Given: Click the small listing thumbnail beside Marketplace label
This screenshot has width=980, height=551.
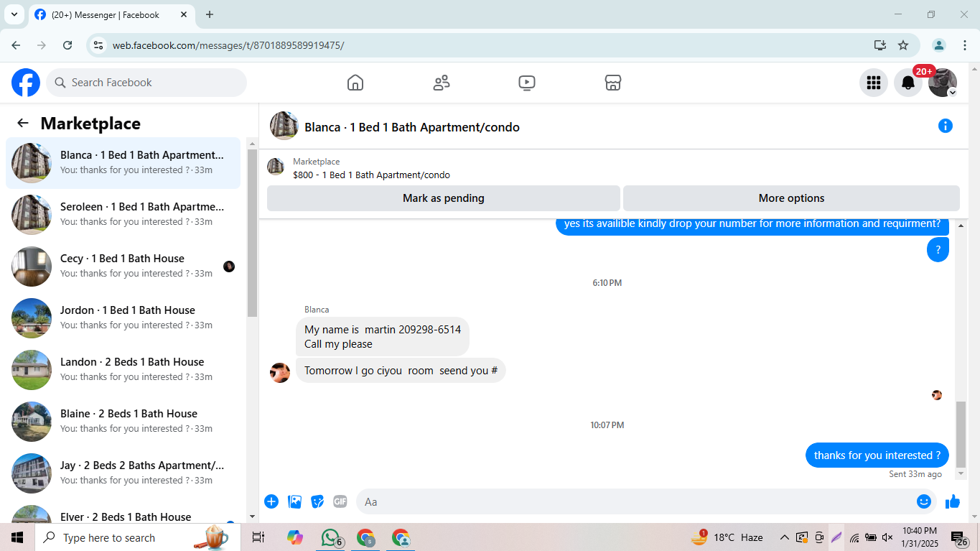Looking at the screenshot, I should pyautogui.click(x=276, y=167).
